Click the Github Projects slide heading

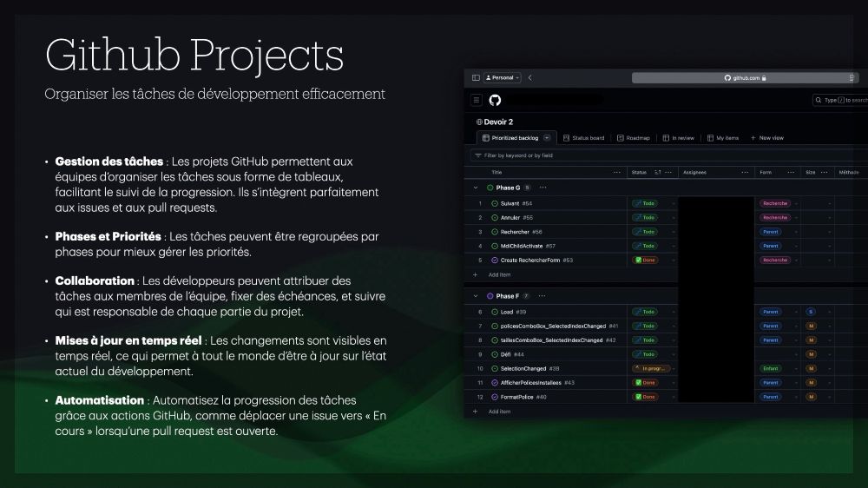(194, 56)
